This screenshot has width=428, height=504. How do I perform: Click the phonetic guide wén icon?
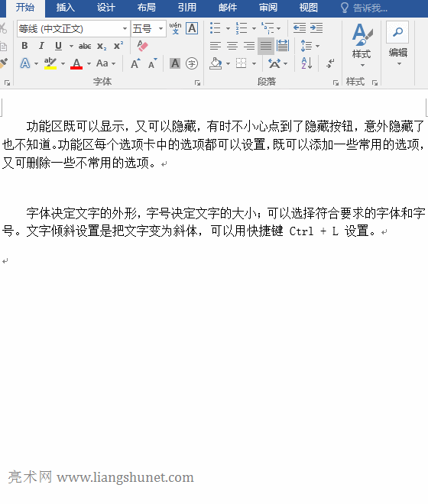click(175, 28)
